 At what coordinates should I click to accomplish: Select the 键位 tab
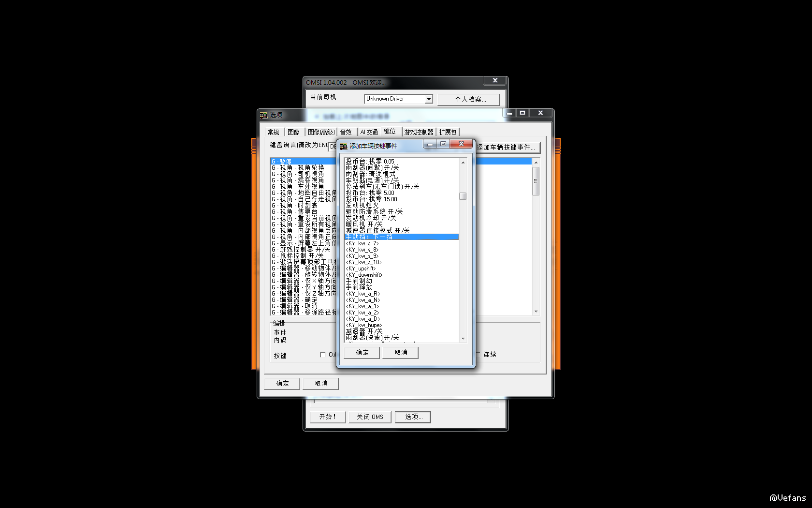390,131
